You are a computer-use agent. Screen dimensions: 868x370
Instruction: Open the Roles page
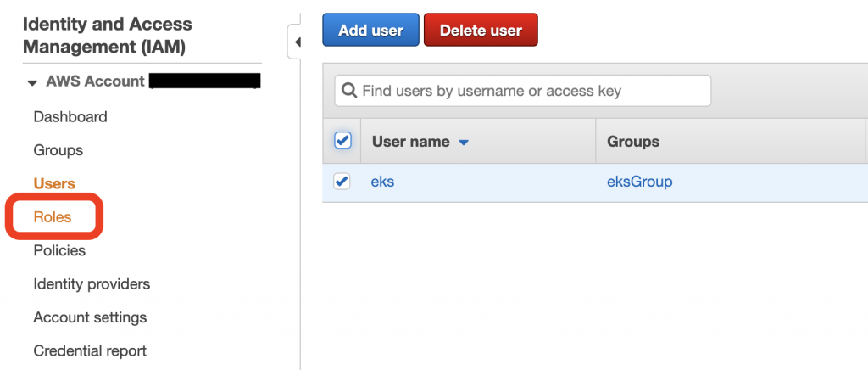point(53,217)
